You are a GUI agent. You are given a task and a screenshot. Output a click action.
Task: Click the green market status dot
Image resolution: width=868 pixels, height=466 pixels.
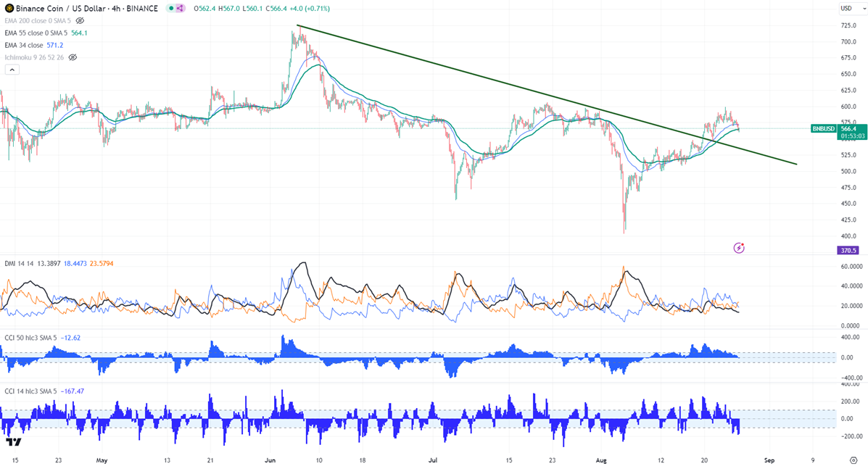click(171, 8)
